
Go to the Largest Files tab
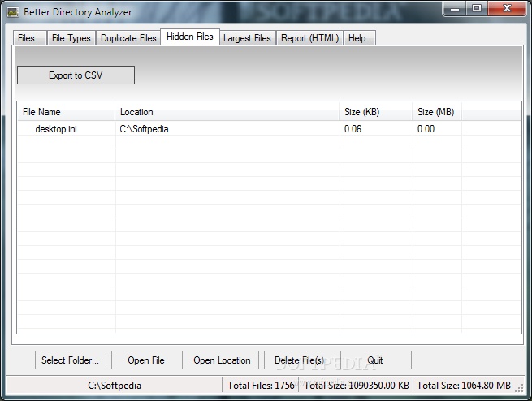click(247, 37)
